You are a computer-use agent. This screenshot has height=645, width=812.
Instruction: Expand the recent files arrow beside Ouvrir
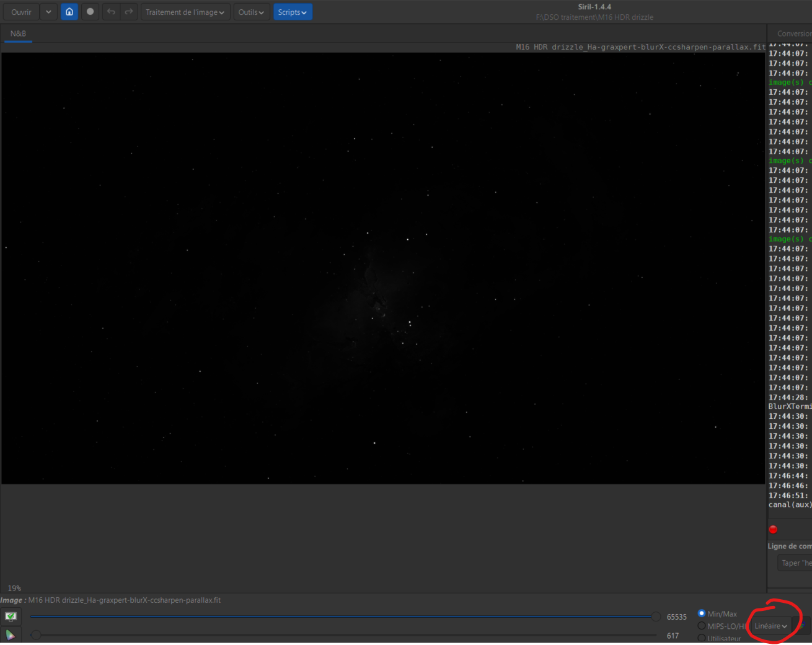pos(48,12)
